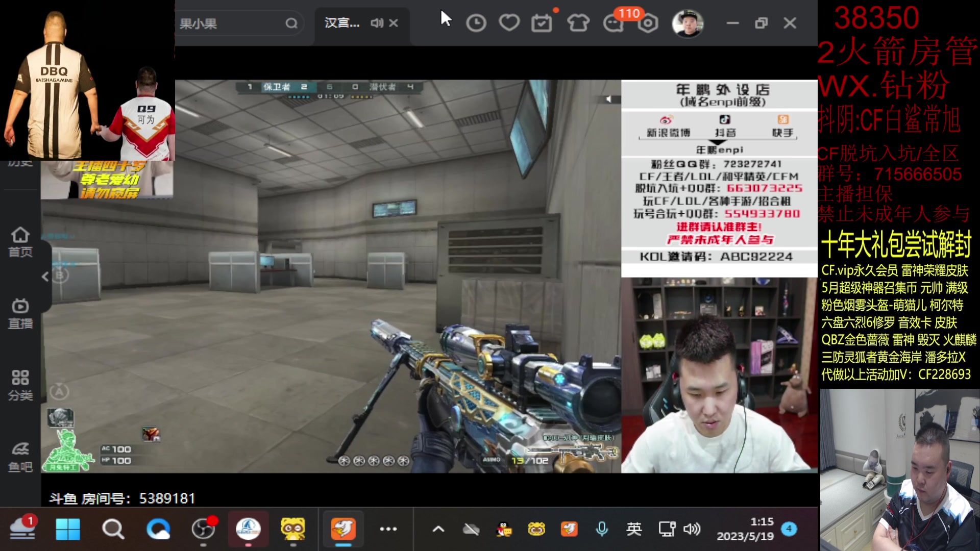
Task: Open the daily check-in calendar icon
Action: [542, 23]
